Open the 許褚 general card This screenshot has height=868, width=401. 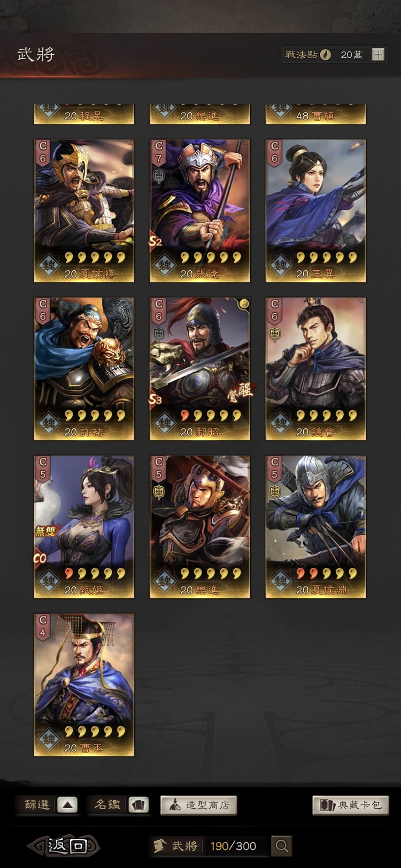pyautogui.click(x=84, y=369)
